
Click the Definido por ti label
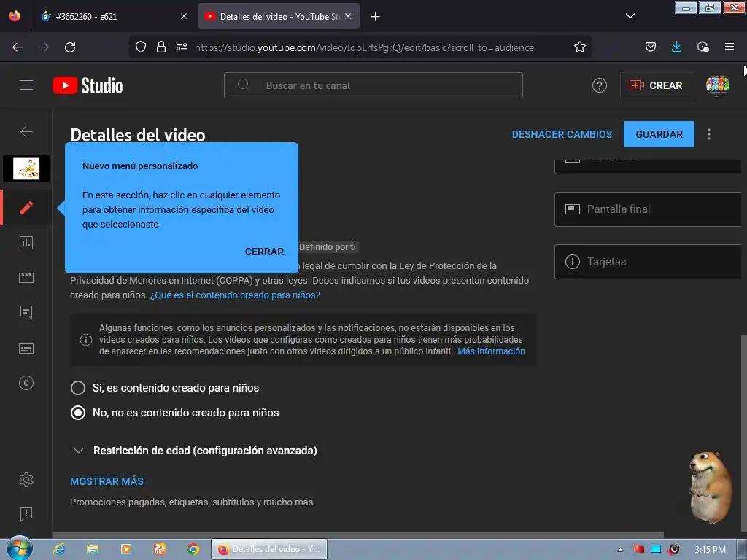(328, 247)
